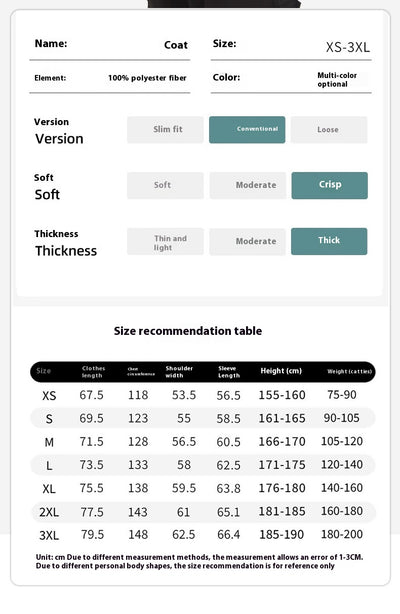Click the 3XL size row label
The height and width of the screenshot is (614, 400).
49,535
